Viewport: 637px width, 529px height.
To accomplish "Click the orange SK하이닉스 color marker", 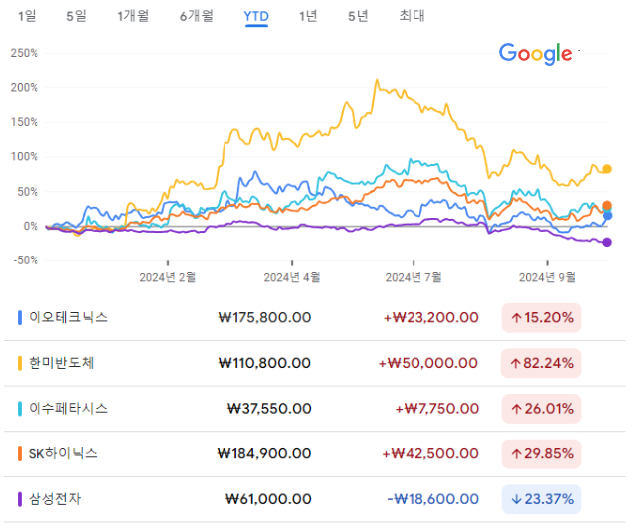I will point(20,453).
